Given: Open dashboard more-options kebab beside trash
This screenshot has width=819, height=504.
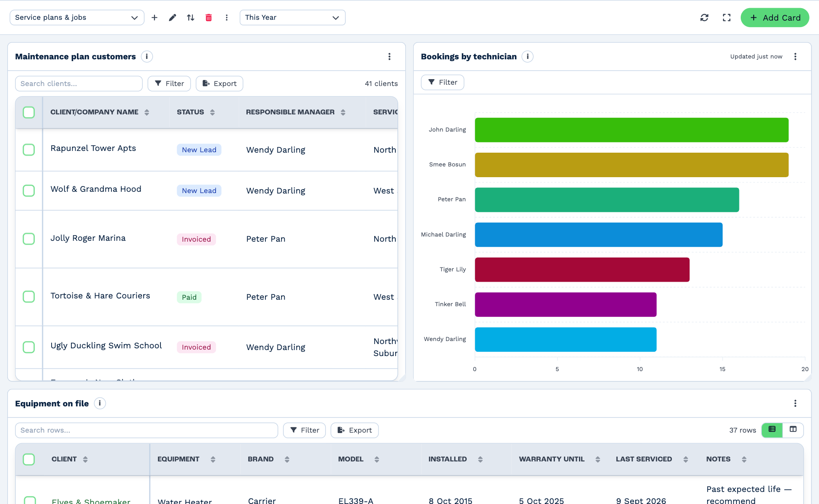Looking at the screenshot, I should click(x=227, y=18).
